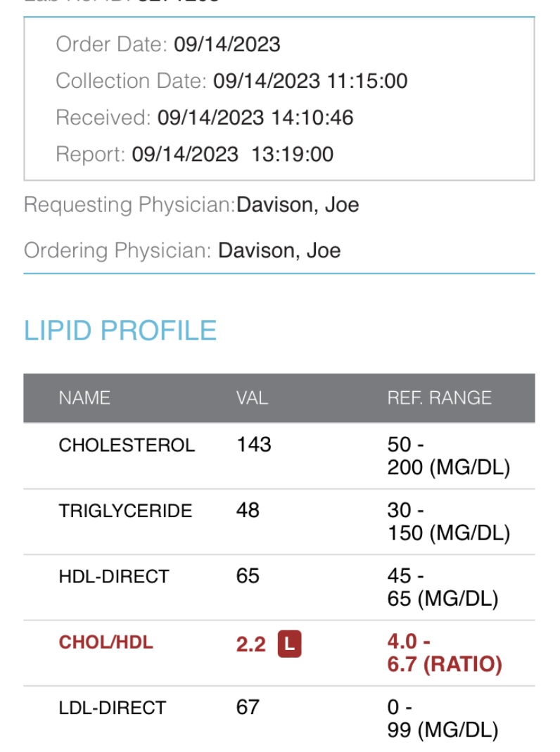The width and height of the screenshot is (560, 752).
Task: Select the HDL-DIRECT test name
Action: (114, 577)
